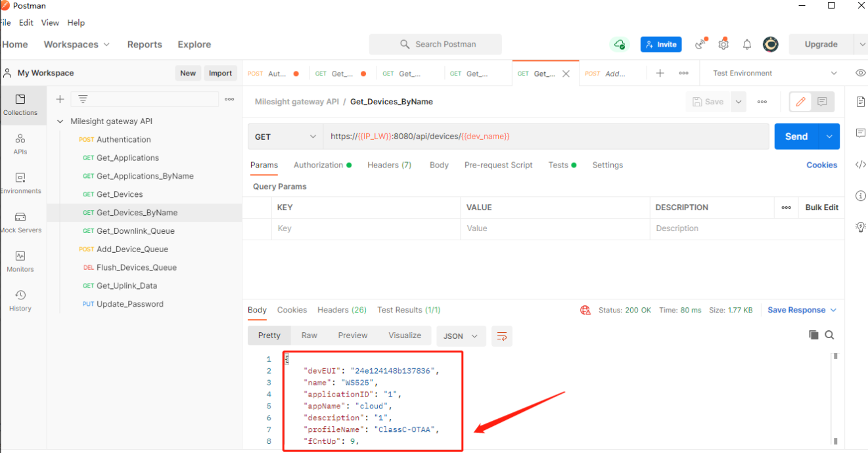Open the collections sidebar three-dot options menu
The image size is (868, 453).
pos(229,99)
